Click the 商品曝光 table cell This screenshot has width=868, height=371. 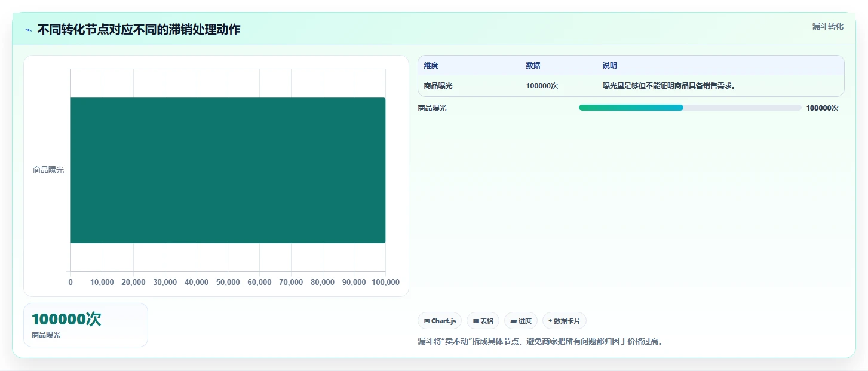click(438, 86)
